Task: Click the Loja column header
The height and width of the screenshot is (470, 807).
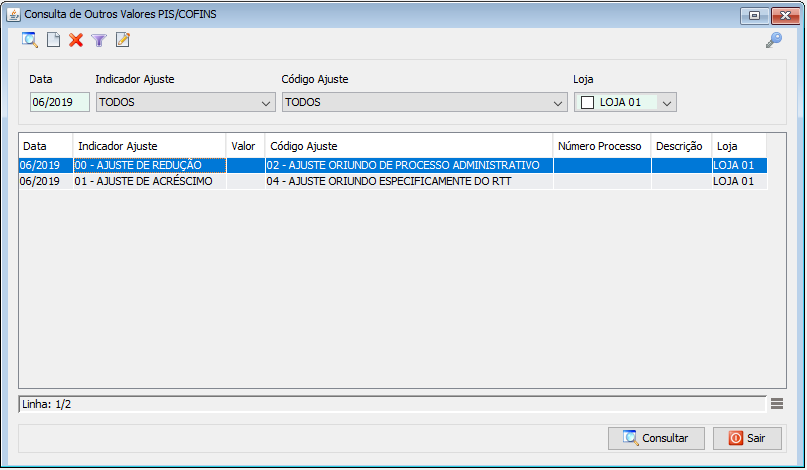Action: point(739,146)
